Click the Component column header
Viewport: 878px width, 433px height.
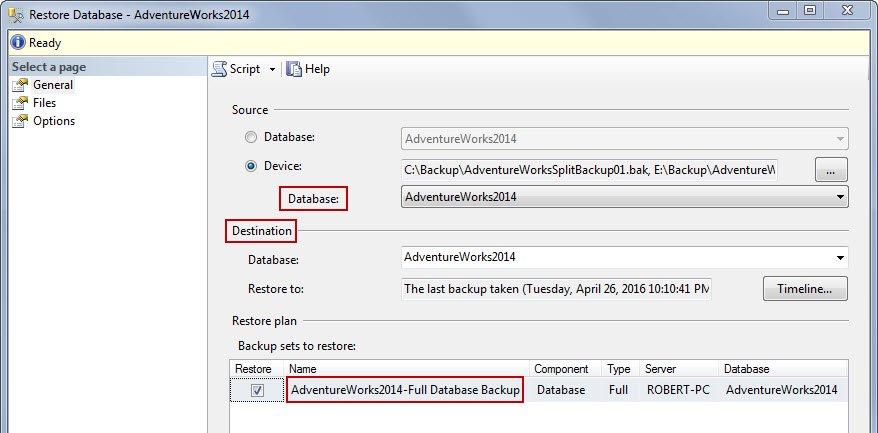[566, 369]
